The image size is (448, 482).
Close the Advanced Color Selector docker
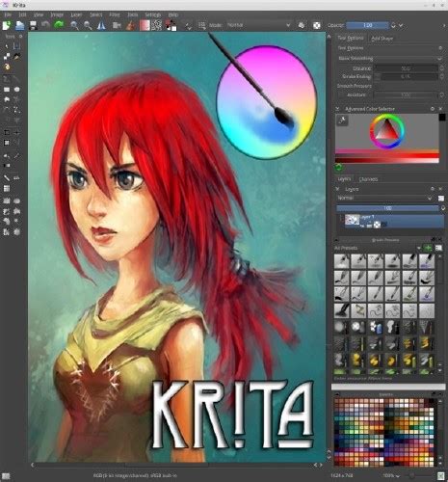[x=440, y=109]
